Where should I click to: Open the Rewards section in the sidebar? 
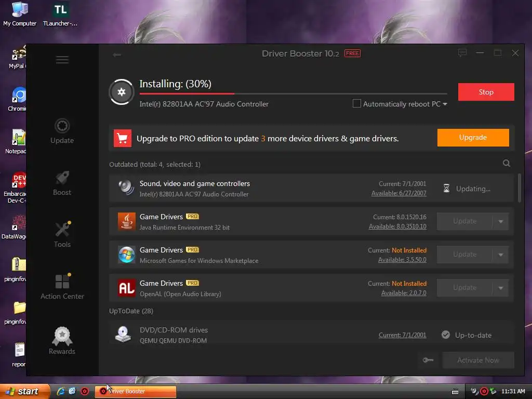point(62,341)
